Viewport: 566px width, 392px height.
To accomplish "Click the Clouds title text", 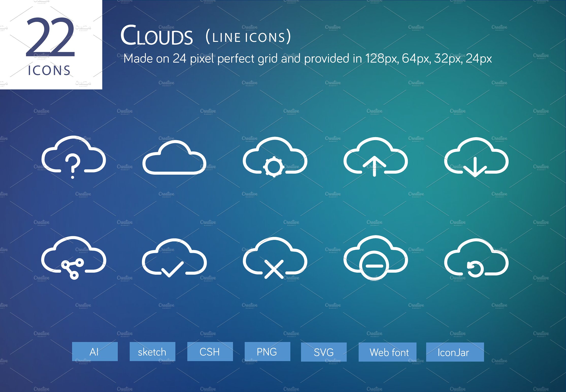I will (x=156, y=35).
